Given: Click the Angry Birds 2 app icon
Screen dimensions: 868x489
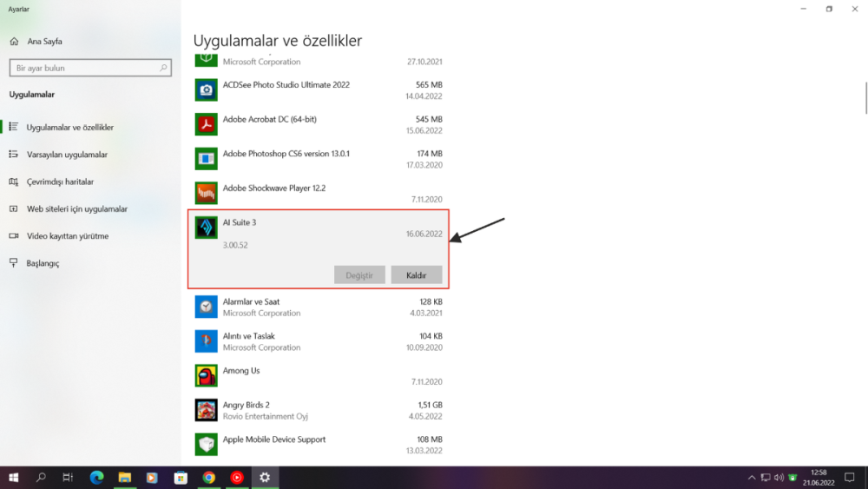Looking at the screenshot, I should coord(206,410).
